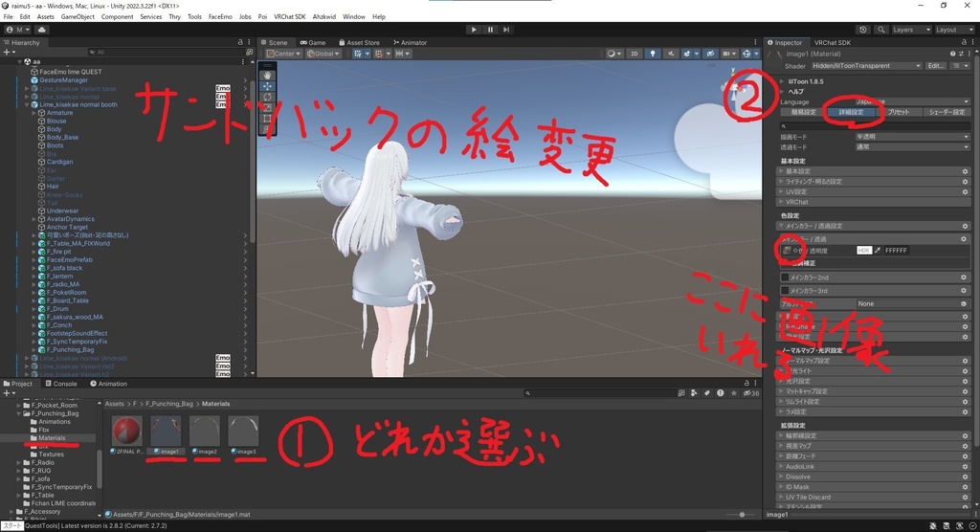The width and height of the screenshot is (980, 532).
Task: Open material preset slider icon
Action: click(961, 54)
